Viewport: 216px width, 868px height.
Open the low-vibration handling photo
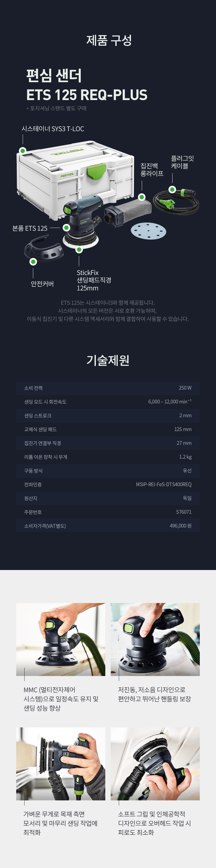point(155,639)
